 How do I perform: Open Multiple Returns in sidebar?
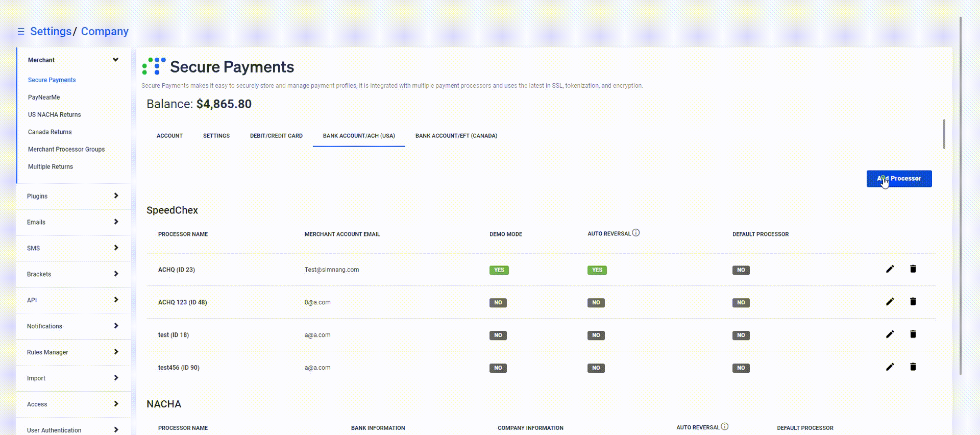pos(51,167)
